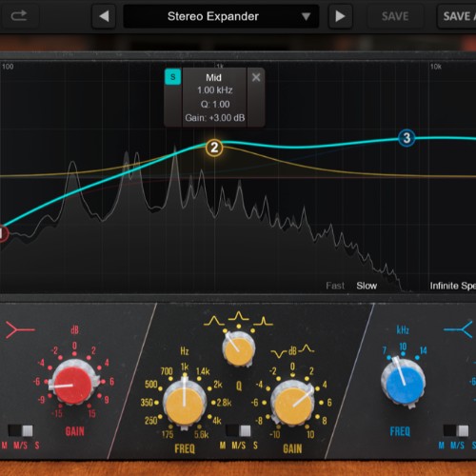The image size is (476, 476).
Task: Set spectrum speed to Slow
Action: 367,286
